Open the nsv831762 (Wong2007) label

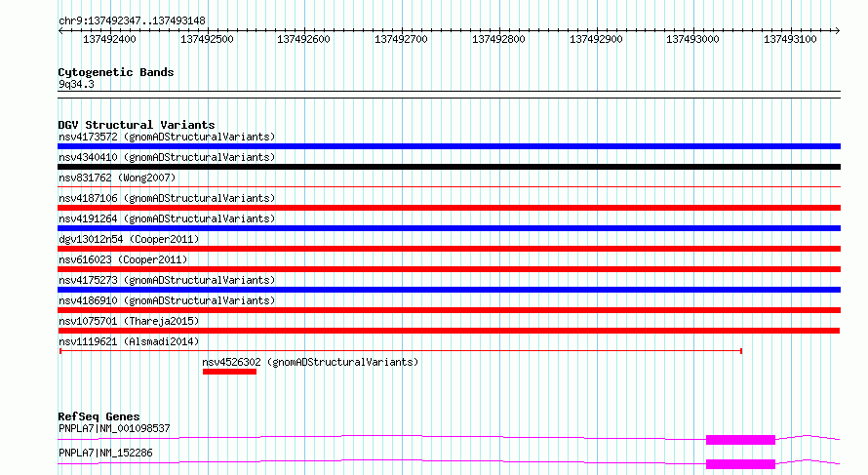tap(117, 178)
